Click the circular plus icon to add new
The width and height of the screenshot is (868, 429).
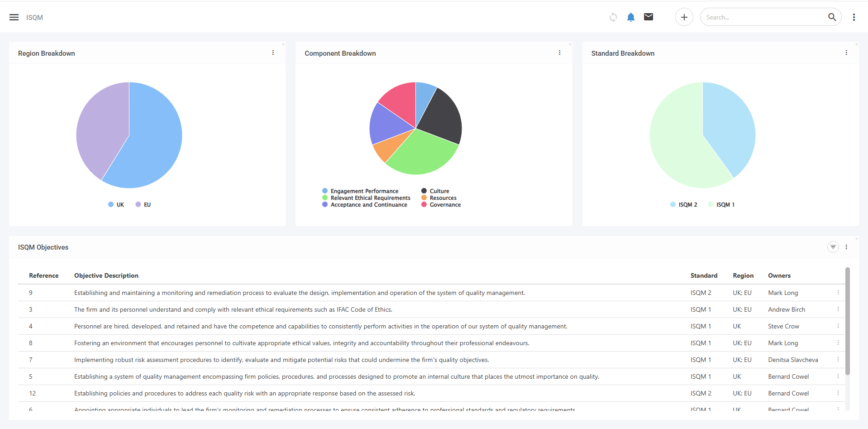pos(684,17)
